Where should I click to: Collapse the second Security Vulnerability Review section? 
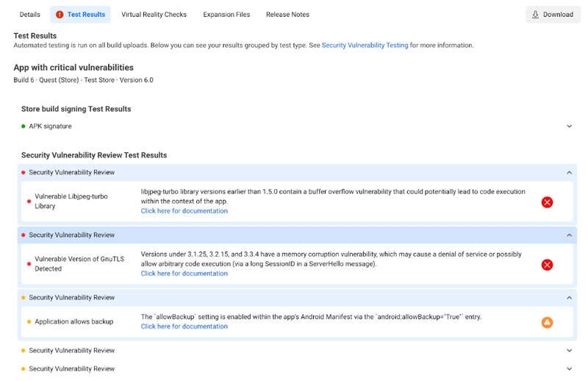click(x=569, y=235)
